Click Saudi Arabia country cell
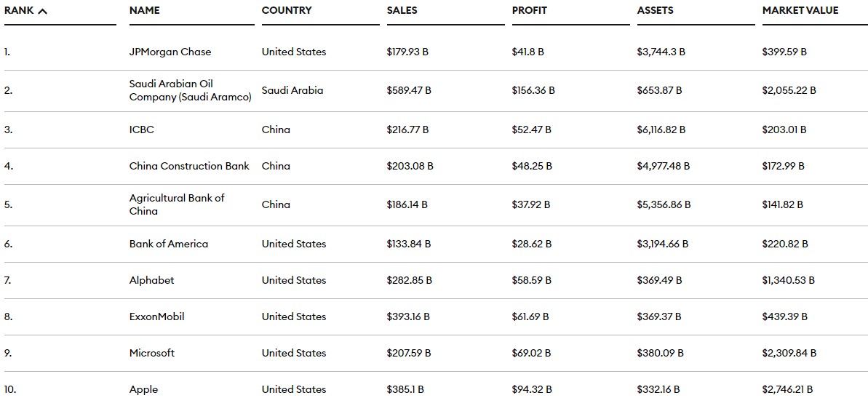The image size is (868, 406). click(292, 90)
